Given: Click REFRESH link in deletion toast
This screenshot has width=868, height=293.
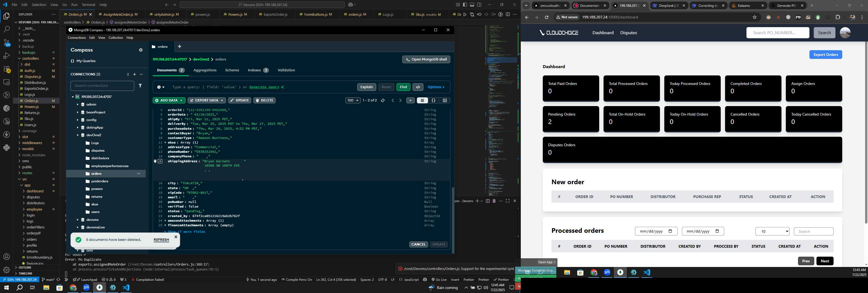Looking at the screenshot, I should click(x=161, y=240).
